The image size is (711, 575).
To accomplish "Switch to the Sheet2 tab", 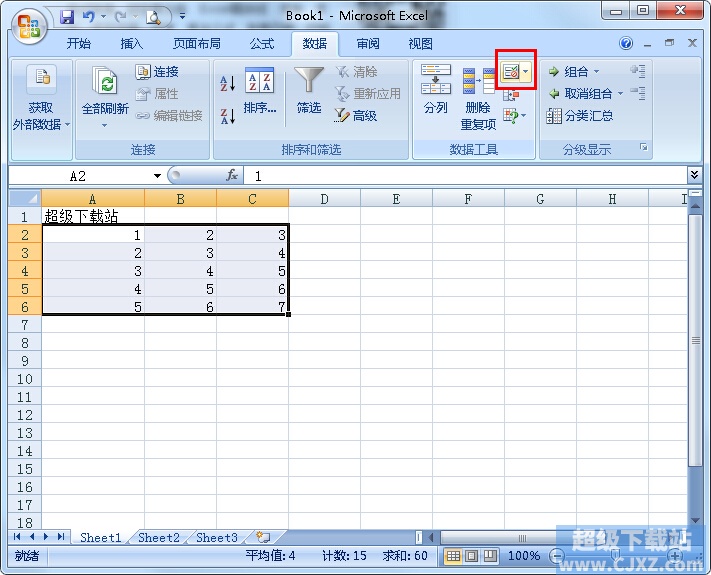I will [159, 538].
